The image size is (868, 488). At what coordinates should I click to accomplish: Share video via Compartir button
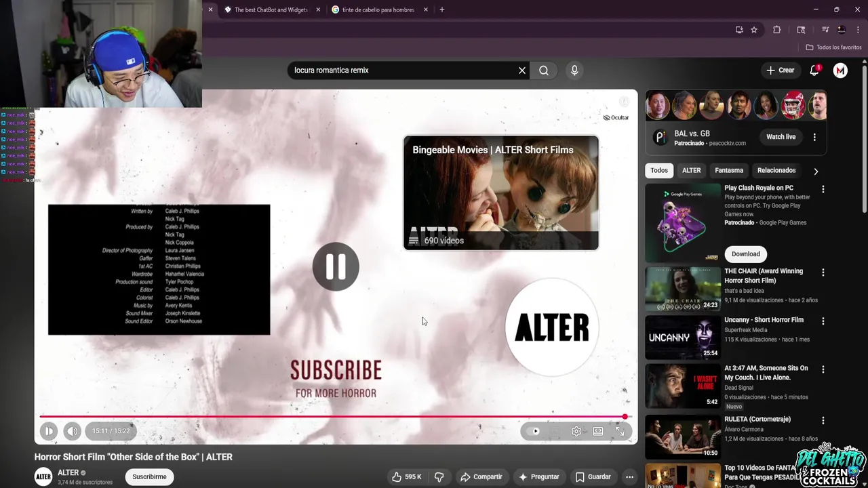pos(481,476)
